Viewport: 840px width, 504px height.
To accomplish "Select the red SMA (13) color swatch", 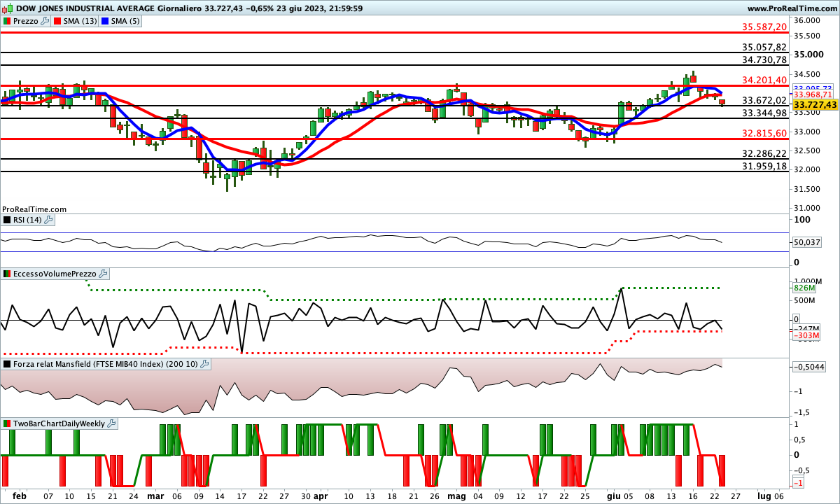I will [x=57, y=21].
